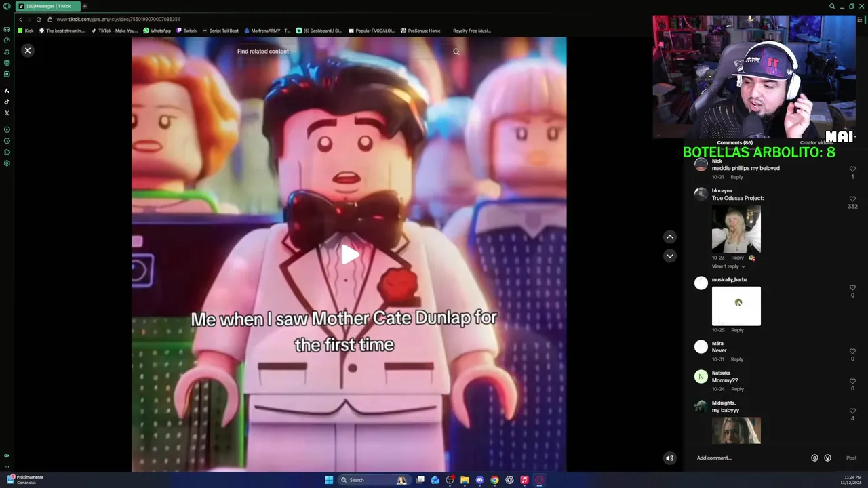This screenshot has height=488, width=868.
Task: Like bloczyna's comment with 332 likes
Action: coord(852,199)
